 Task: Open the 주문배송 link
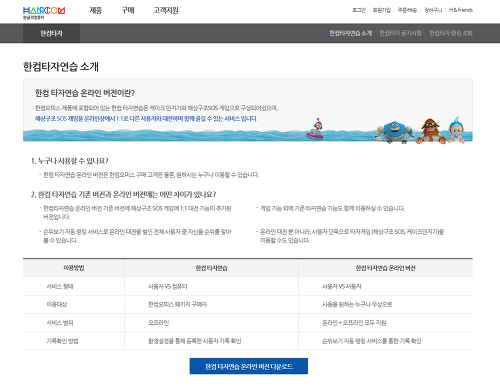(407, 10)
